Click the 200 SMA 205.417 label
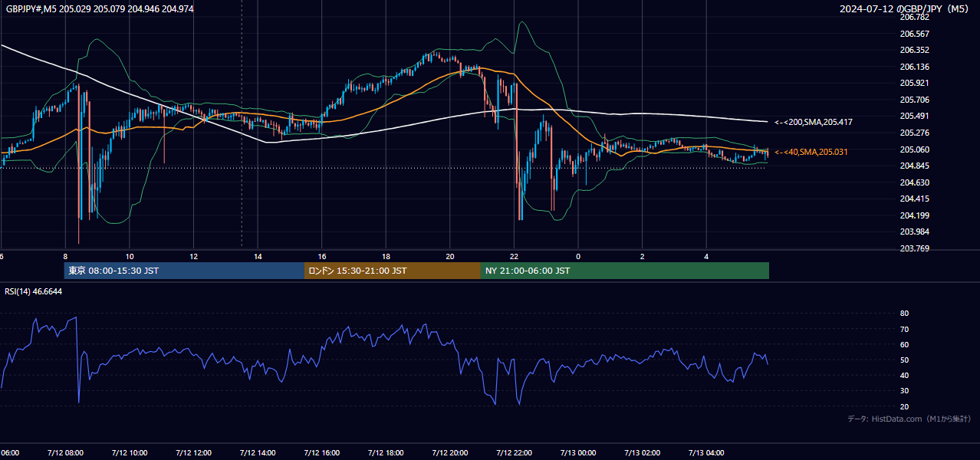Viewport: 980px width, 460px height. [x=814, y=122]
